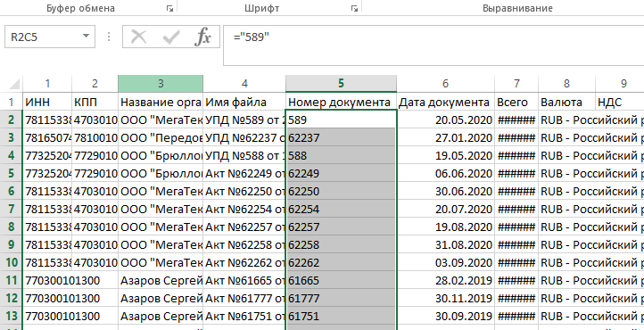The width and height of the screenshot is (644, 330).
Task: Click the Название орга header cell
Action: point(161,102)
